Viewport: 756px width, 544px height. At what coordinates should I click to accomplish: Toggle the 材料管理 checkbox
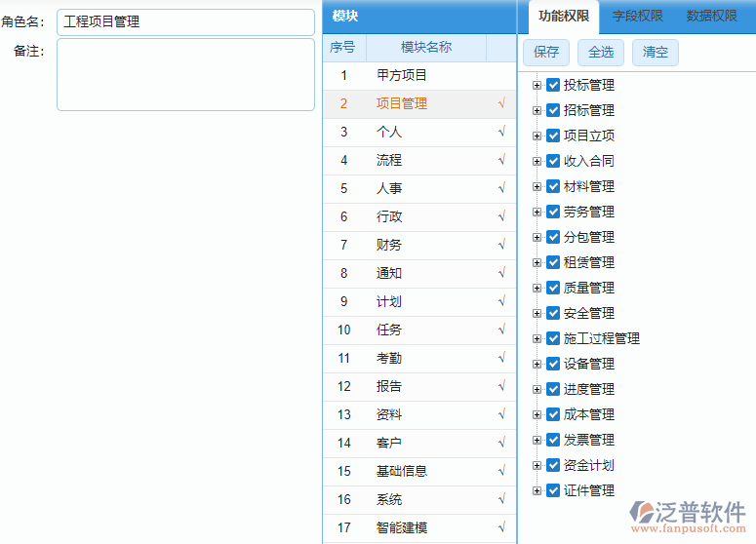[553, 186]
